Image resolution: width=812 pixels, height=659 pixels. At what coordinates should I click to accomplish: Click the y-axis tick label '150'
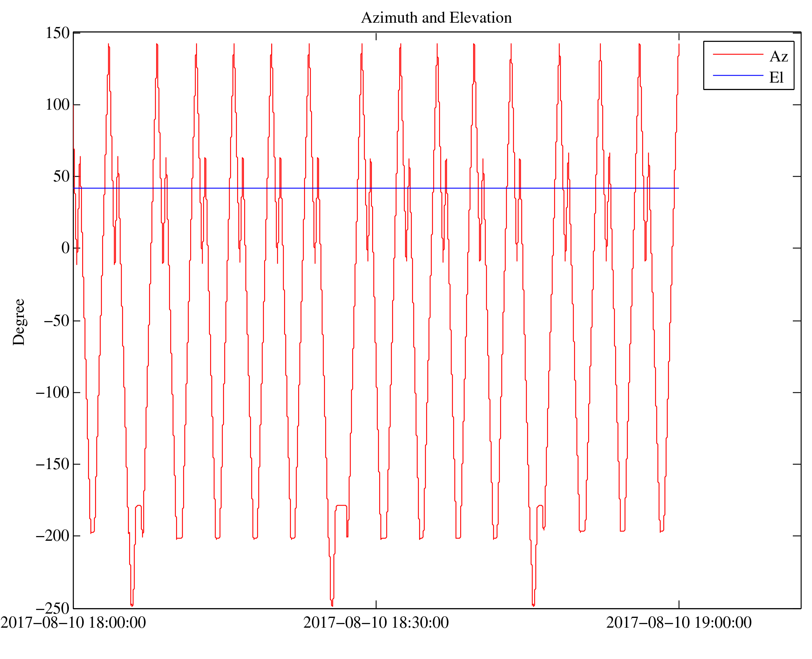tap(58, 33)
